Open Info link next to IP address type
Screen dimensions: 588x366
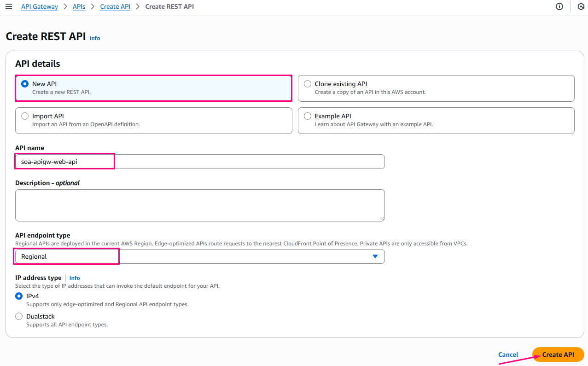(75, 278)
